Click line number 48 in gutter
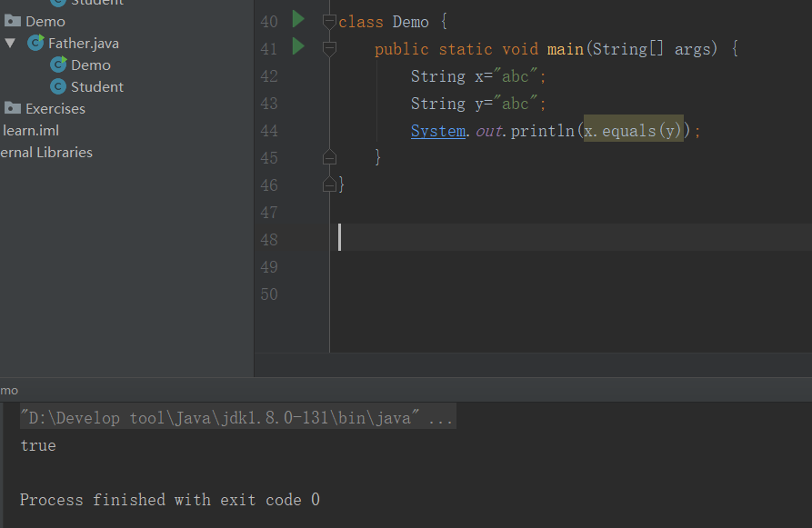 point(269,240)
